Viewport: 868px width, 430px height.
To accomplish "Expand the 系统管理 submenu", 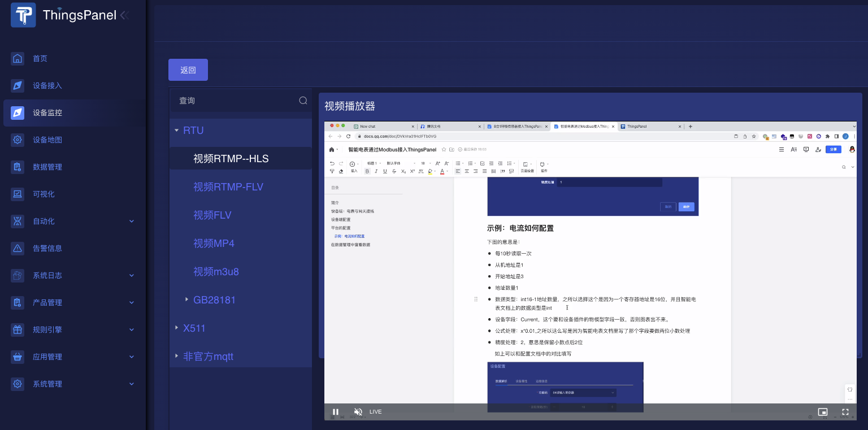I will (48, 384).
